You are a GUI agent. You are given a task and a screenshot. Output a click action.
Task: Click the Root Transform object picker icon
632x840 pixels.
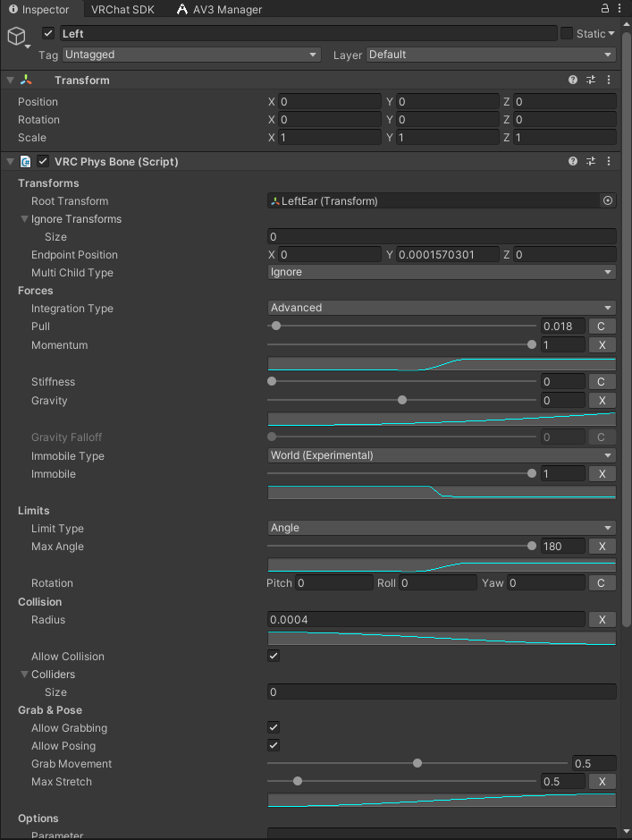click(608, 200)
